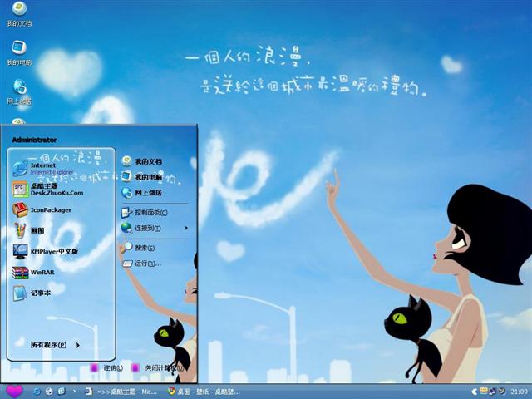
Task: Click Internet Explorer quick launch icon
Action: (x=37, y=392)
